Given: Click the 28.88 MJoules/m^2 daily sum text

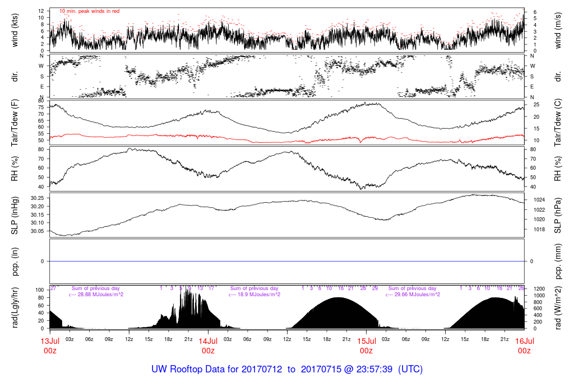Looking at the screenshot, I should click(96, 294).
